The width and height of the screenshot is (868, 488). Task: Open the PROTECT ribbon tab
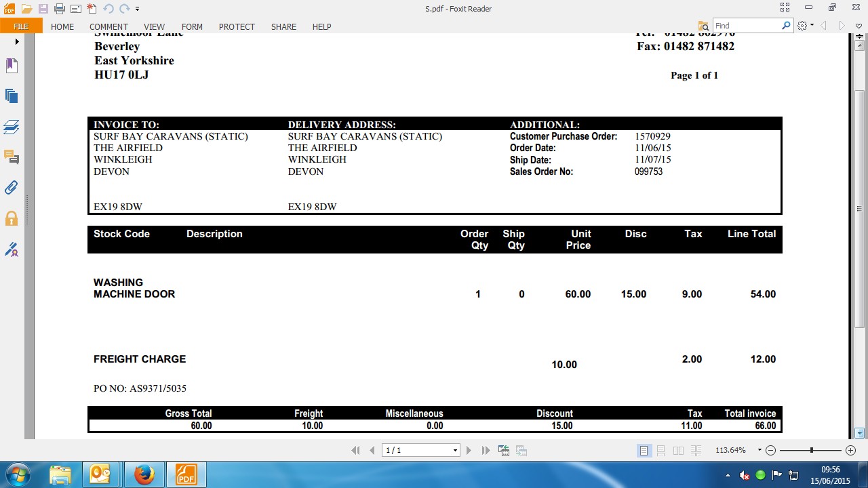[x=237, y=26]
